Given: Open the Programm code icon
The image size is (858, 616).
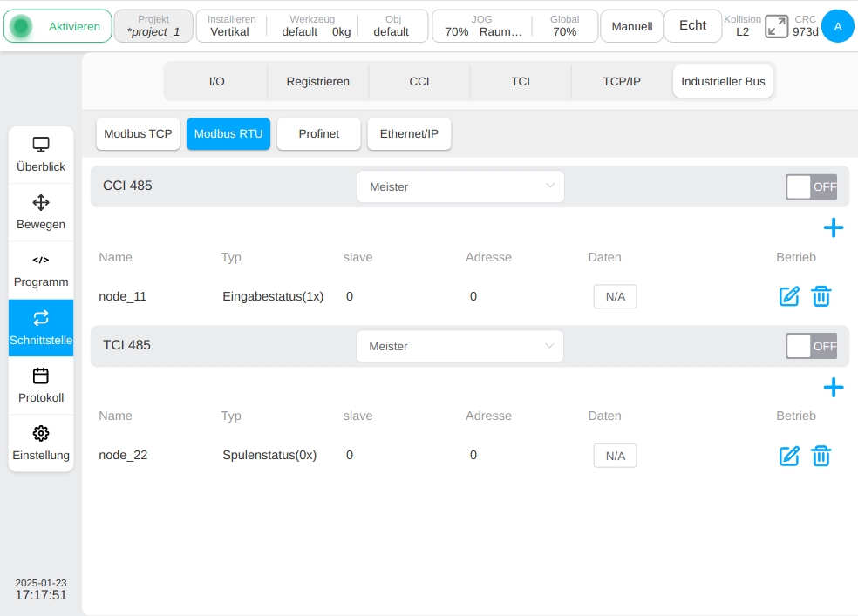Looking at the screenshot, I should (x=41, y=260).
